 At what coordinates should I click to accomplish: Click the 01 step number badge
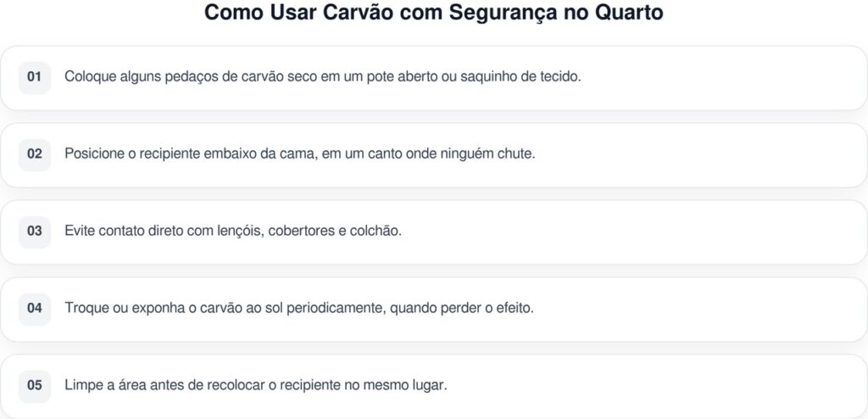tap(35, 77)
